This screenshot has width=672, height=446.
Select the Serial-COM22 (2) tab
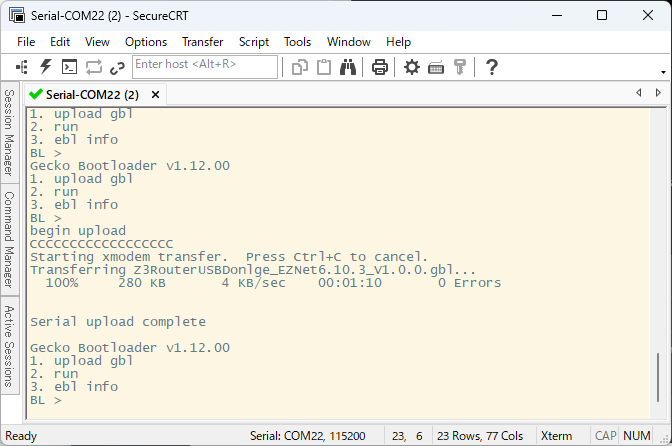pyautogui.click(x=93, y=95)
